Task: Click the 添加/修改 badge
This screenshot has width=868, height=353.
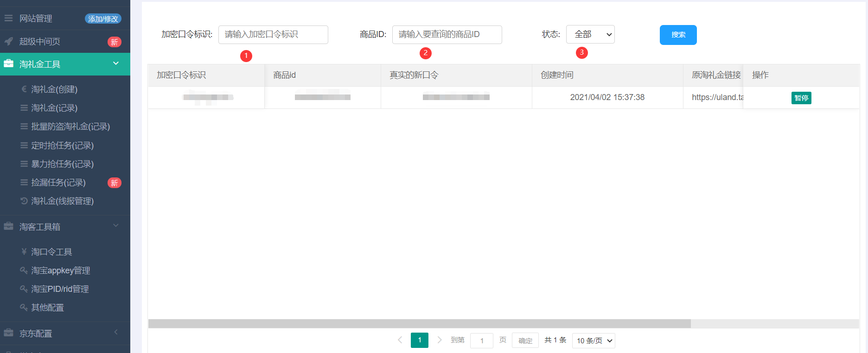Action: point(103,19)
